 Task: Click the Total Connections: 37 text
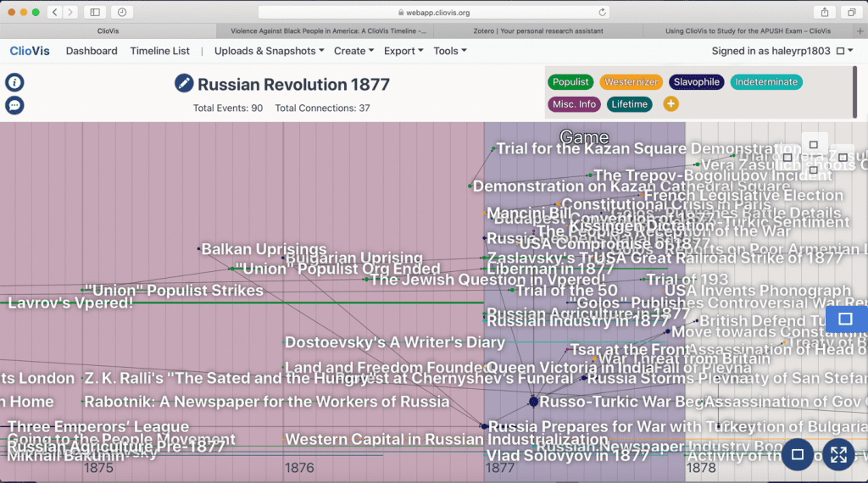click(x=322, y=108)
